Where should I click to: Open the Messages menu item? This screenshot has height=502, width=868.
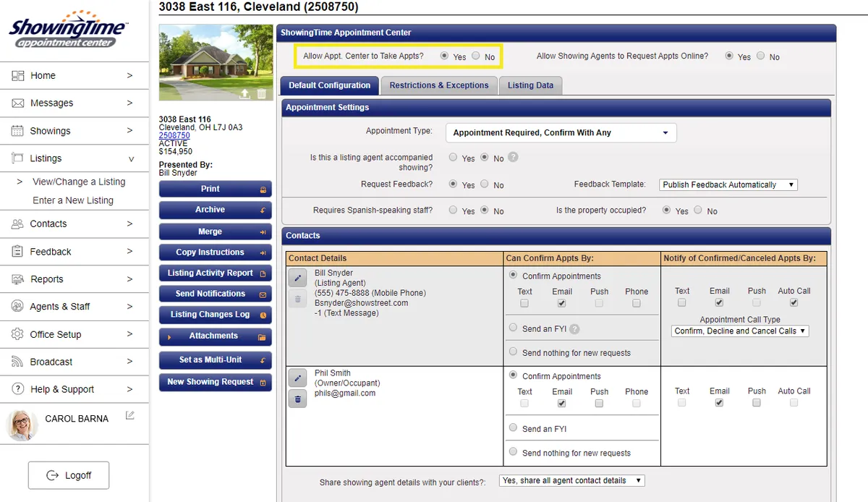75,103
